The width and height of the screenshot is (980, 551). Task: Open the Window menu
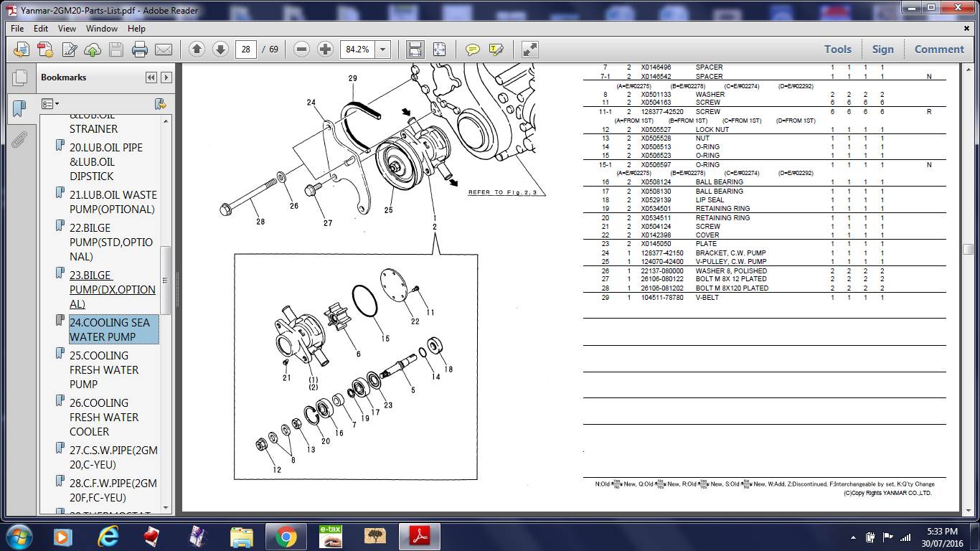coord(102,29)
